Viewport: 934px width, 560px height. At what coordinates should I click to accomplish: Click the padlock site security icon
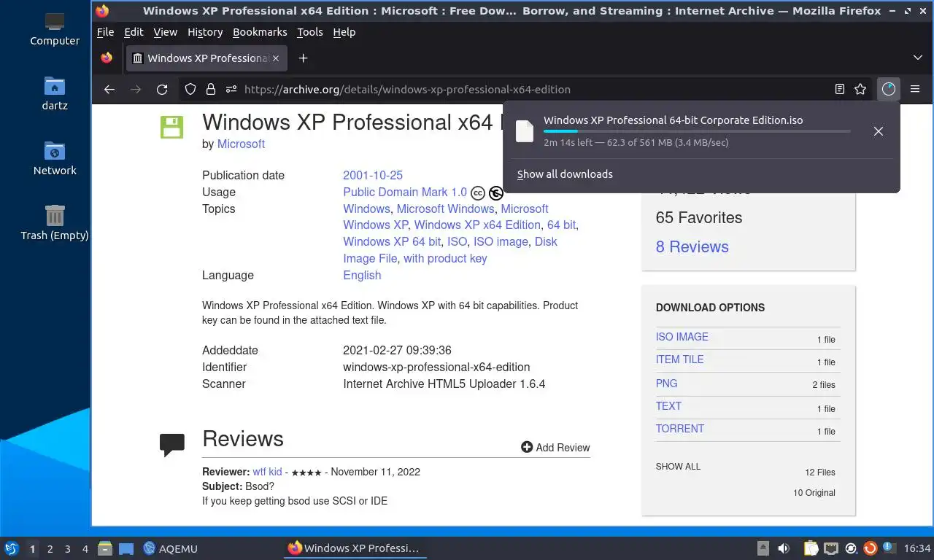211,89
